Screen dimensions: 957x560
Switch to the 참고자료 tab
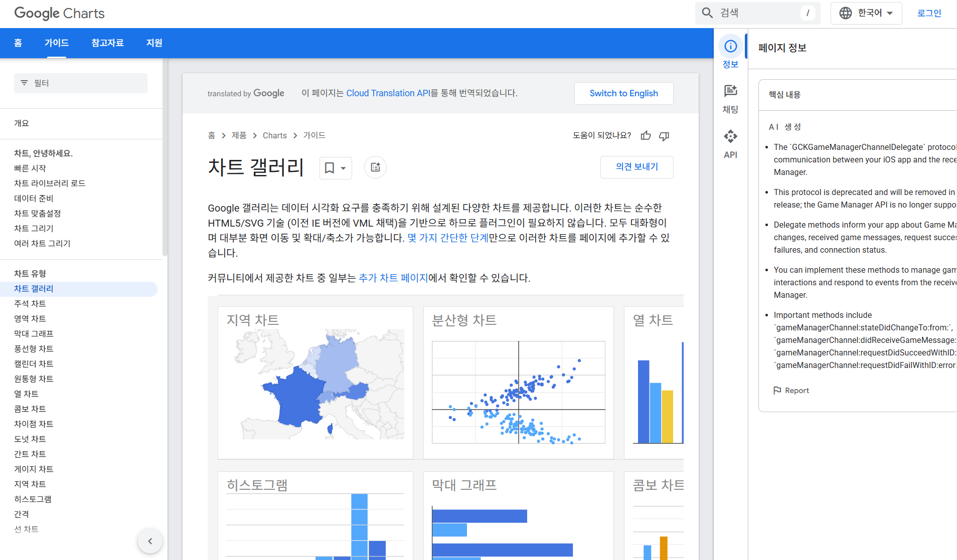(107, 43)
